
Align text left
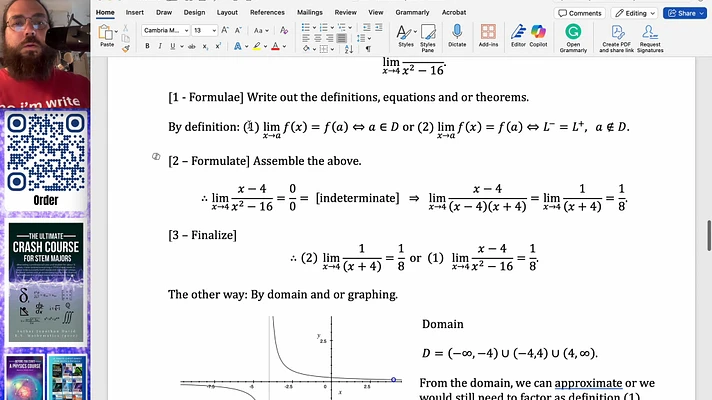(x=306, y=39)
